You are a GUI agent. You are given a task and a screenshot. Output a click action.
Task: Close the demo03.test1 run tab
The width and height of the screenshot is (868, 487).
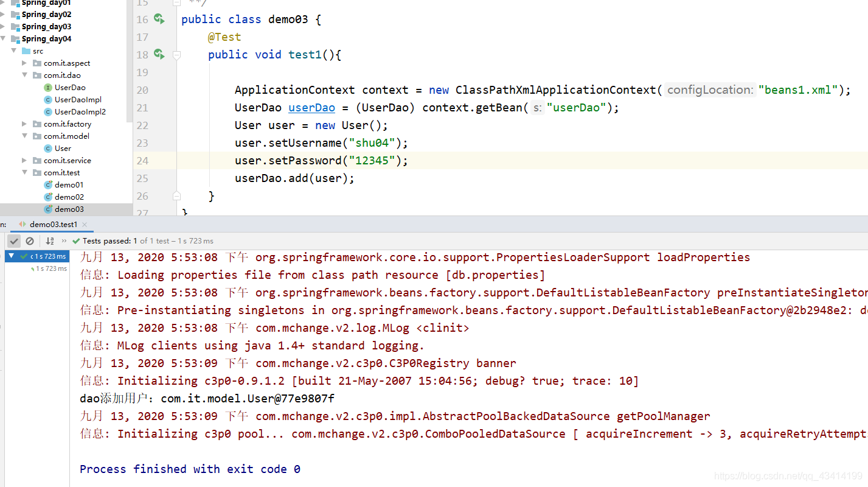85,225
